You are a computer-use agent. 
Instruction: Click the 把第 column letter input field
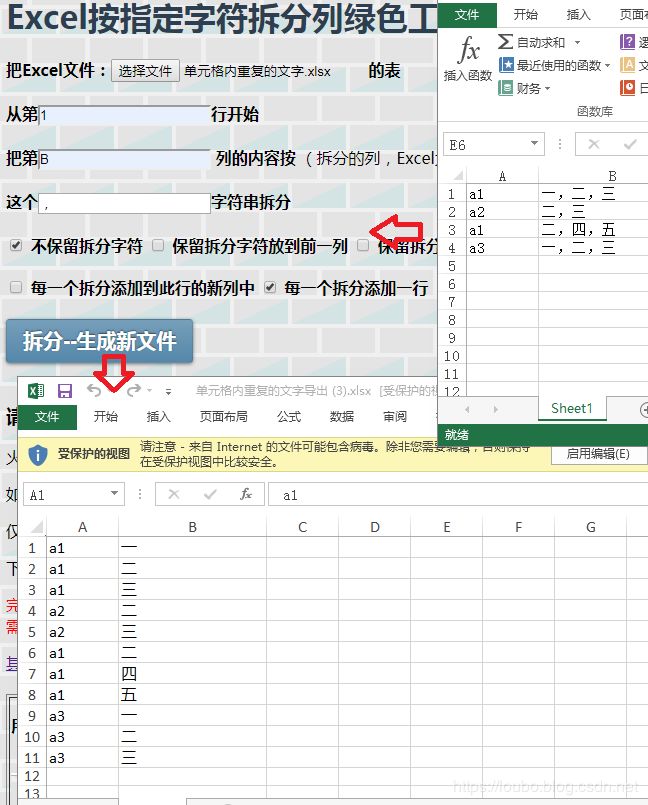125,159
